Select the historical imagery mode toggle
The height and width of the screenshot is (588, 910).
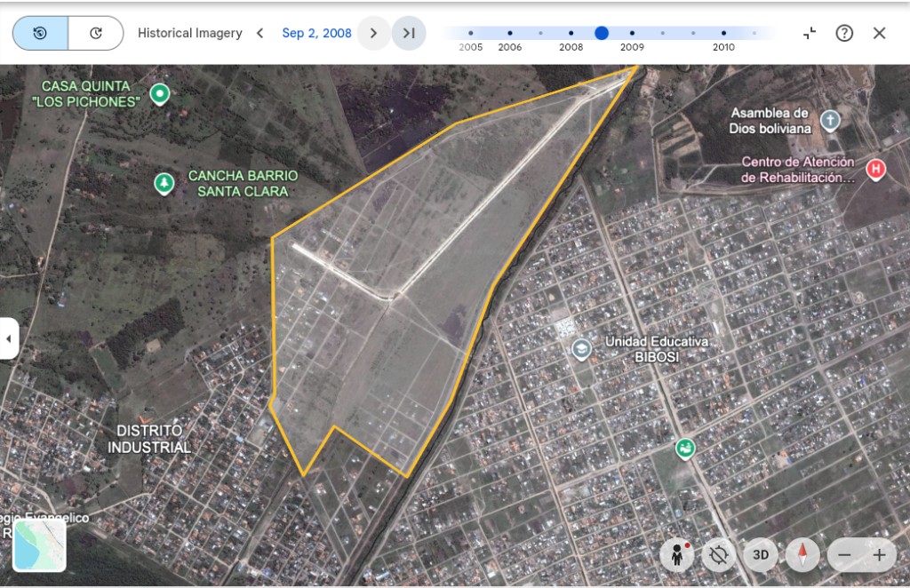[x=40, y=33]
